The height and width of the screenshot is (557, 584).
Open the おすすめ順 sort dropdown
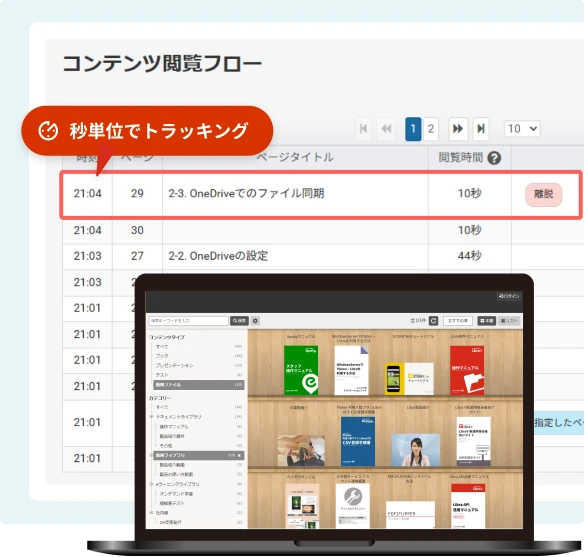point(458,321)
